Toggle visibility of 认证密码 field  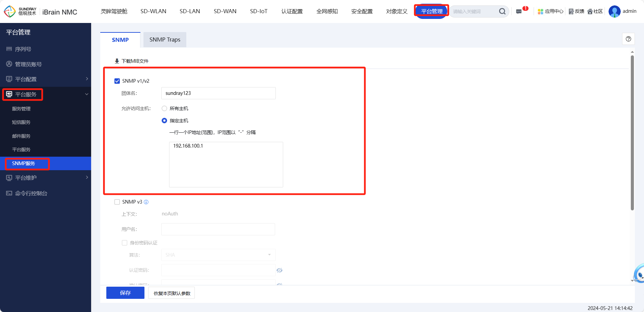(279, 270)
